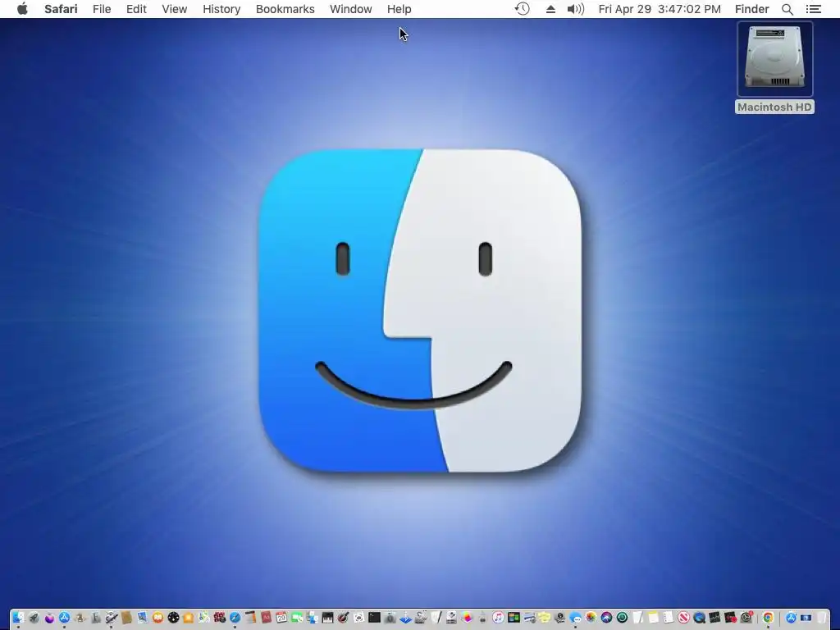Open News in the Dock
The width and height of the screenshot is (840, 630).
(683, 618)
